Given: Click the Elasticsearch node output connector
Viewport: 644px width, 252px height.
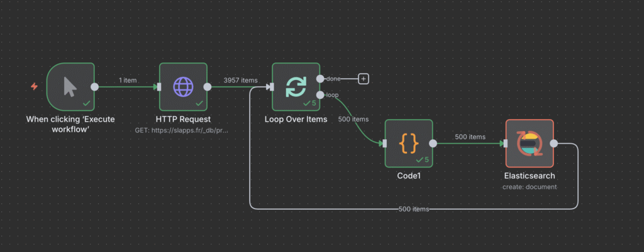Looking at the screenshot, I should pyautogui.click(x=553, y=144).
